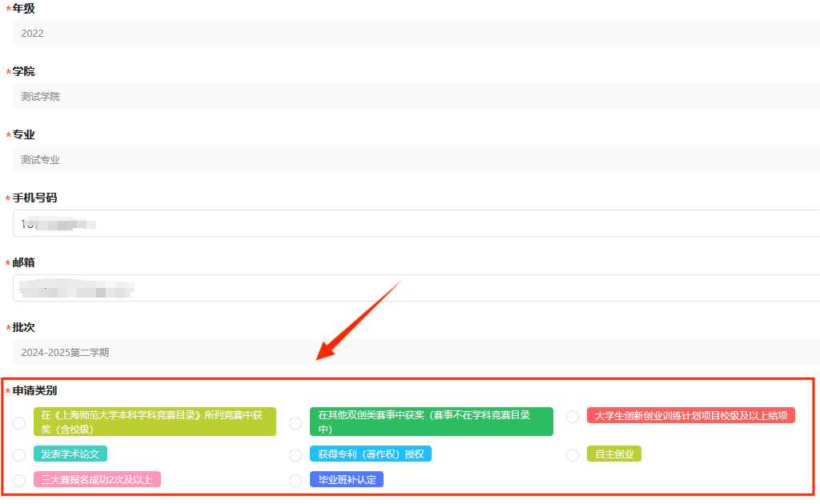820x504 pixels.
Task: Click the green 在其他双创类赛事中获奖 tag
Action: coord(431,422)
